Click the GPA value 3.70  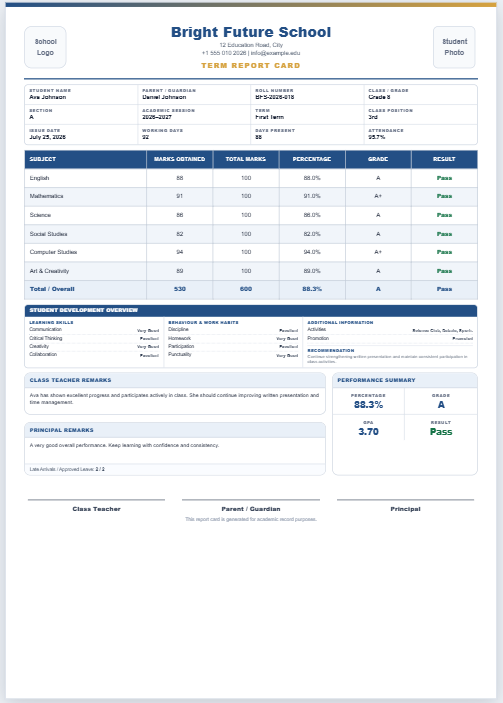(369, 432)
